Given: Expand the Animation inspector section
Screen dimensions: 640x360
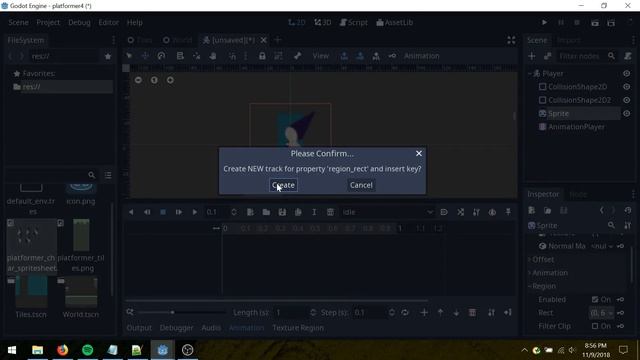Looking at the screenshot, I should [549, 273].
